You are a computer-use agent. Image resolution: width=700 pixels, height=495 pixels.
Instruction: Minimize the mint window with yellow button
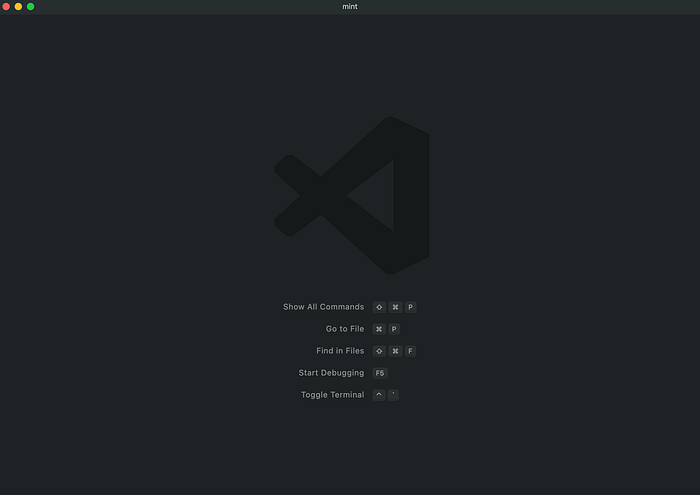(18, 6)
